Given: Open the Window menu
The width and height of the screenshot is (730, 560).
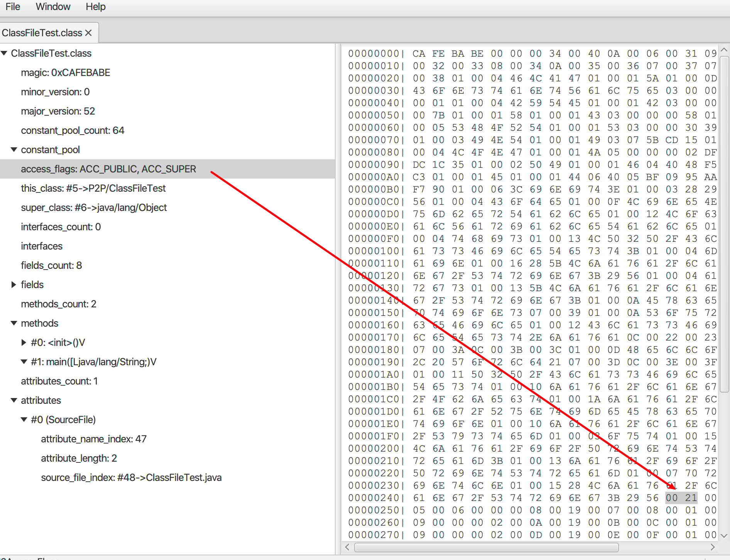Looking at the screenshot, I should [53, 7].
